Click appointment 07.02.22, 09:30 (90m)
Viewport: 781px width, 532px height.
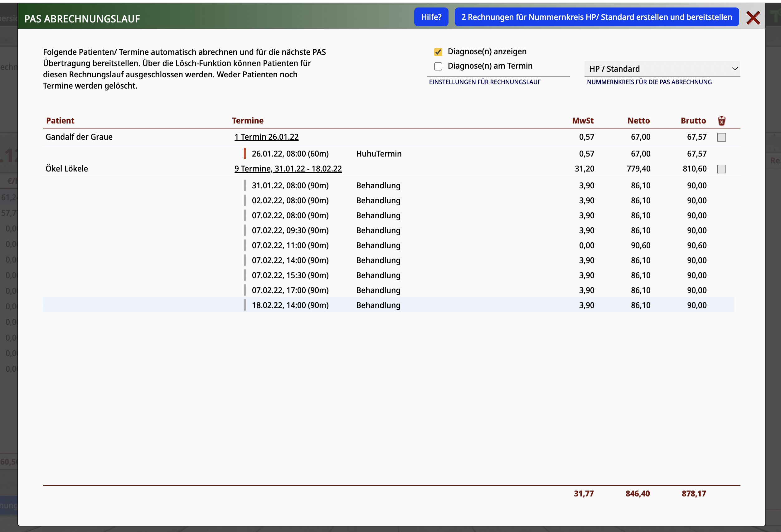[290, 230]
